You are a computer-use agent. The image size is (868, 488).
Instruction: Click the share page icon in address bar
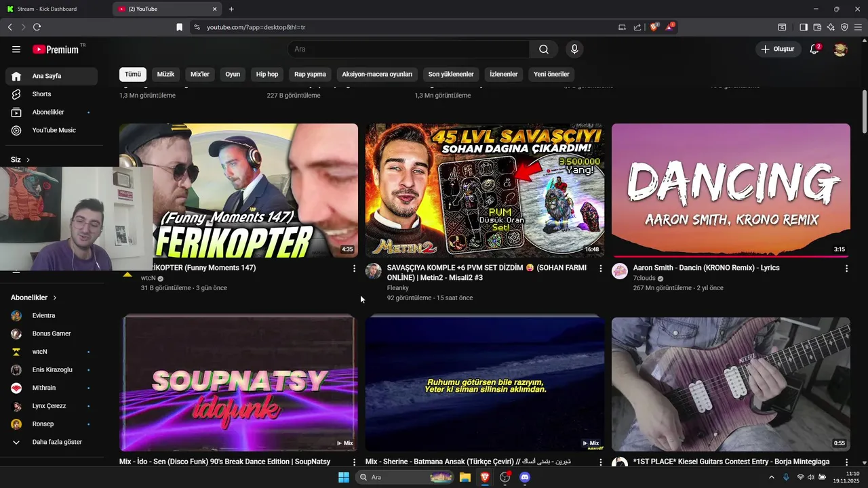(637, 27)
